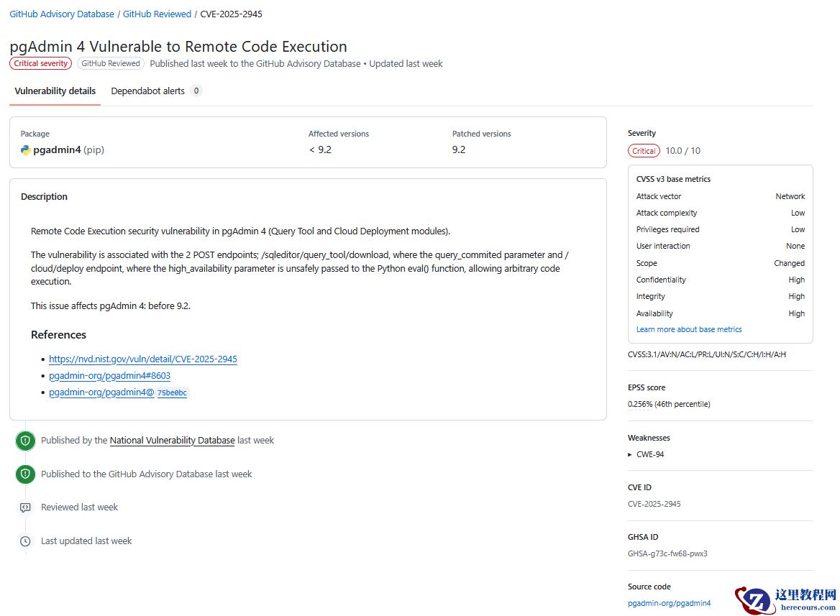Open the pgadmin-org/pgadmin4#8603 issue link
Screen dimensions: 840x616
[109, 376]
